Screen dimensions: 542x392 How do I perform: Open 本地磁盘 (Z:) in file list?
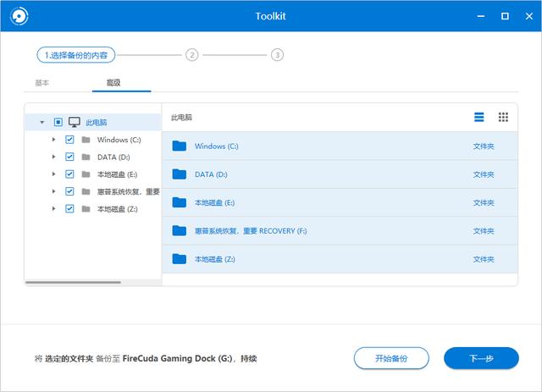pyautogui.click(x=340, y=259)
